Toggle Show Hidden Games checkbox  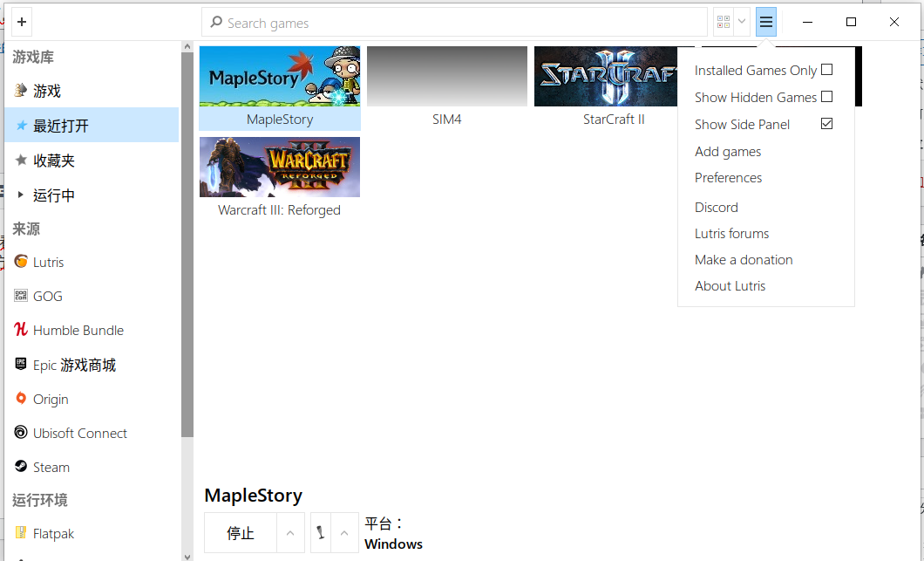(826, 97)
